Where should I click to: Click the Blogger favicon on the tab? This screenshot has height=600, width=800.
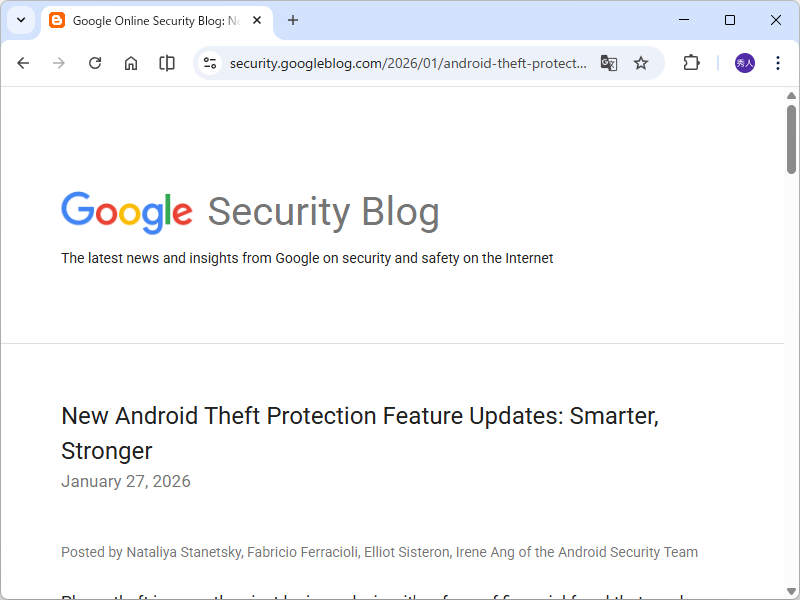pos(57,20)
